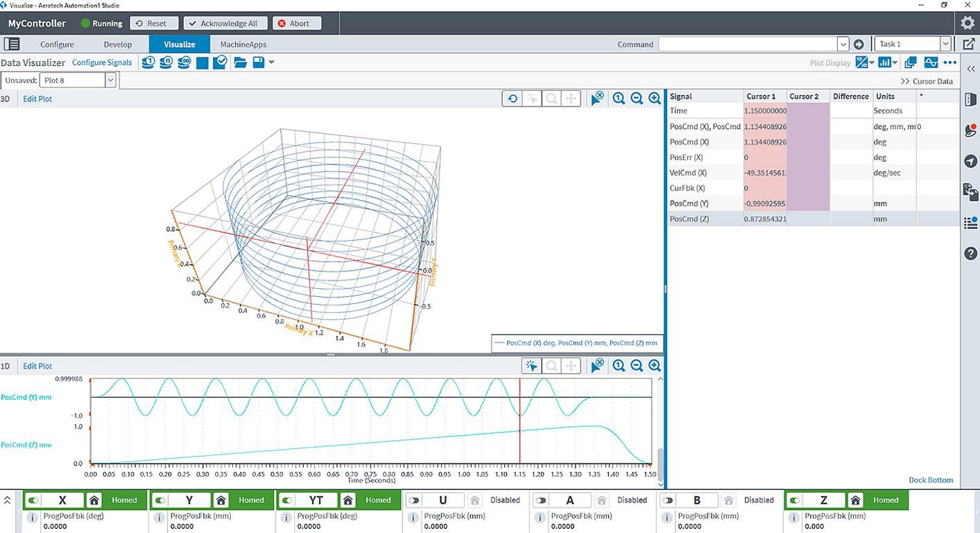Click the Command input field
Screen dimensions: 980x533
[x=748, y=44]
